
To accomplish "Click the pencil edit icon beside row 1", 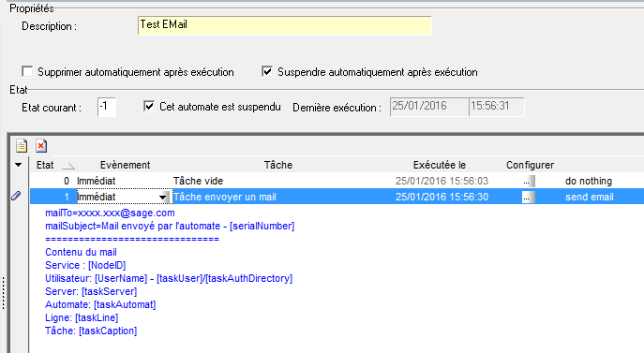I will click(16, 196).
